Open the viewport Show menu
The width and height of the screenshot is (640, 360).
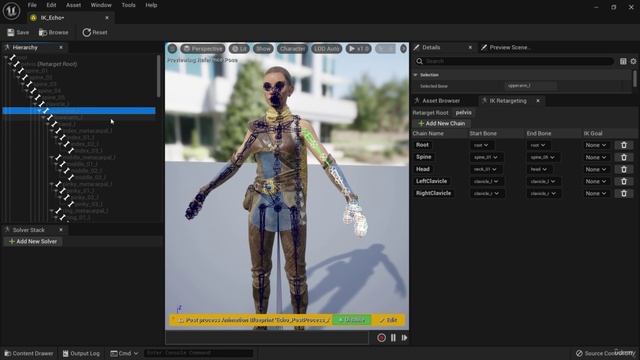pos(263,49)
